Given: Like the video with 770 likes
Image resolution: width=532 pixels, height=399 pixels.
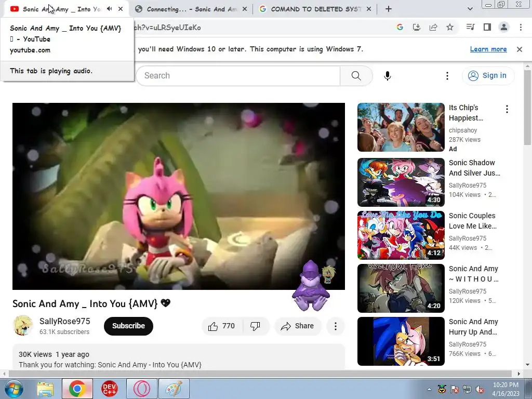Looking at the screenshot, I should tap(222, 326).
